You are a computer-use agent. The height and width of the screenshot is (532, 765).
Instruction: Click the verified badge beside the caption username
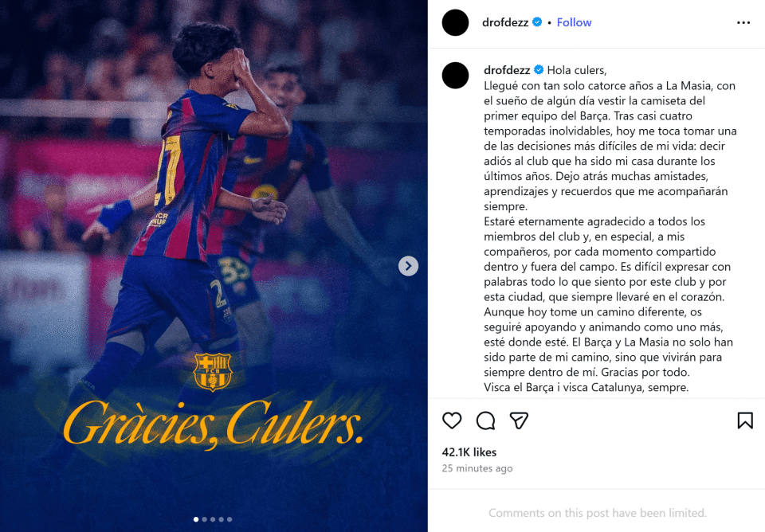coord(539,70)
